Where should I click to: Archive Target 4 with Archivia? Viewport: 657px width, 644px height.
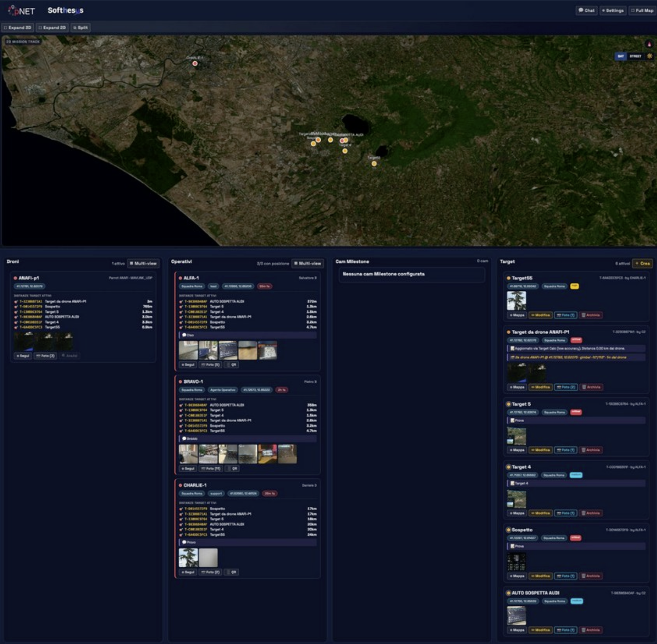tap(591, 513)
